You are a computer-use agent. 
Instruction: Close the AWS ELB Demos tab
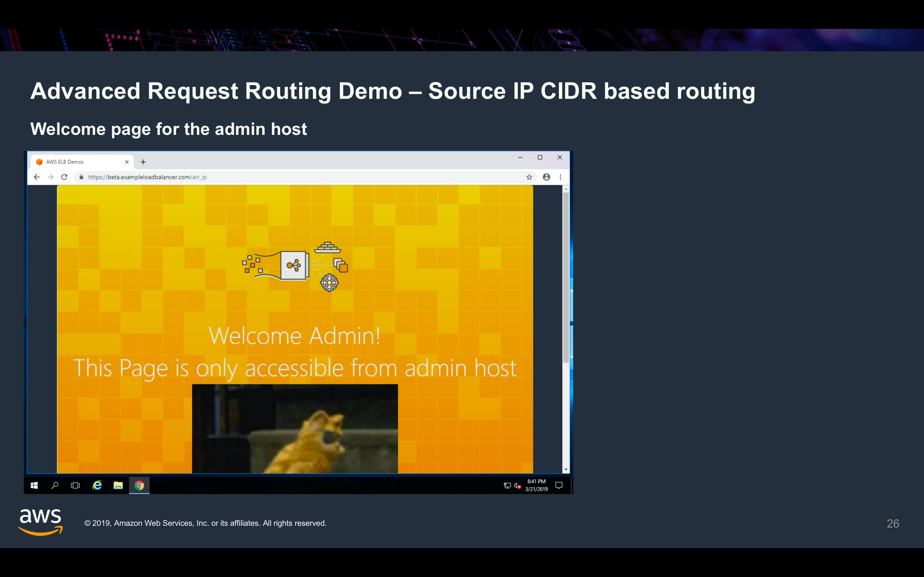[127, 162]
